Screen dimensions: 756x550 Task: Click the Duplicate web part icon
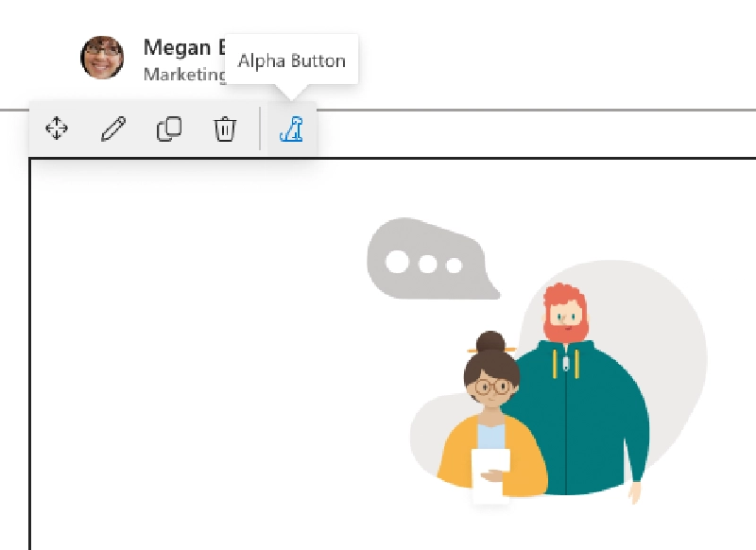(169, 129)
